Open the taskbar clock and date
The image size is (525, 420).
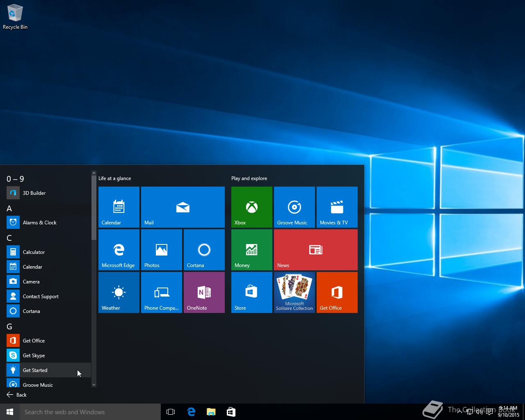[x=508, y=412]
